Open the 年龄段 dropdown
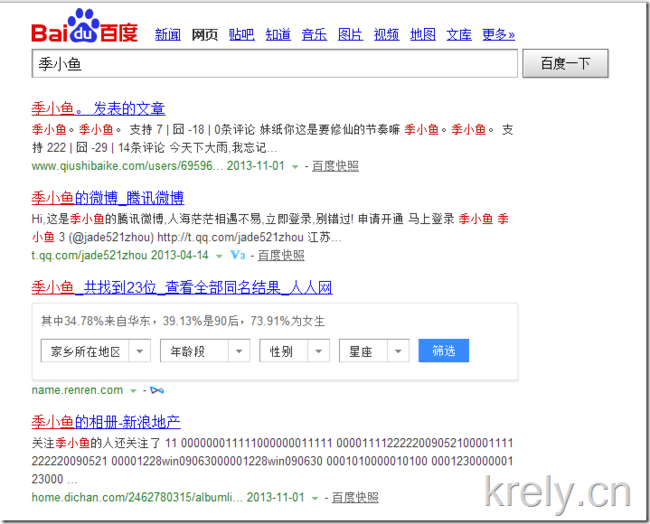The image size is (650, 524). [205, 351]
